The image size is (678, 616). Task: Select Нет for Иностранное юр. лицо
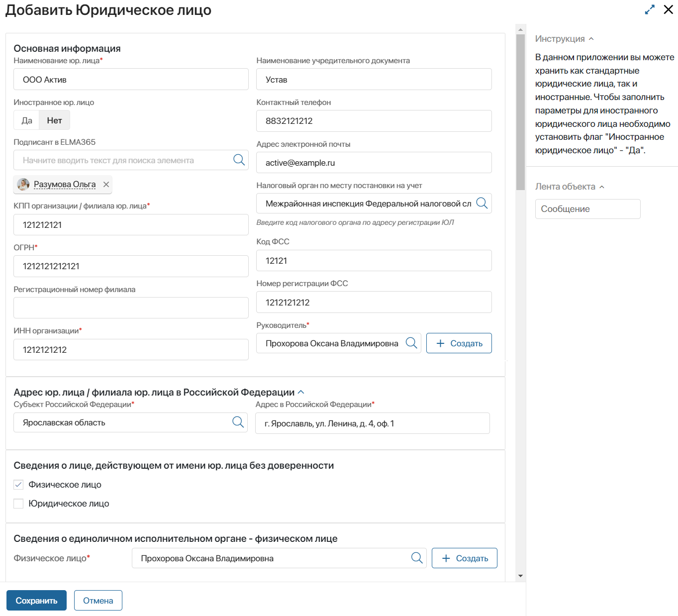click(x=54, y=120)
